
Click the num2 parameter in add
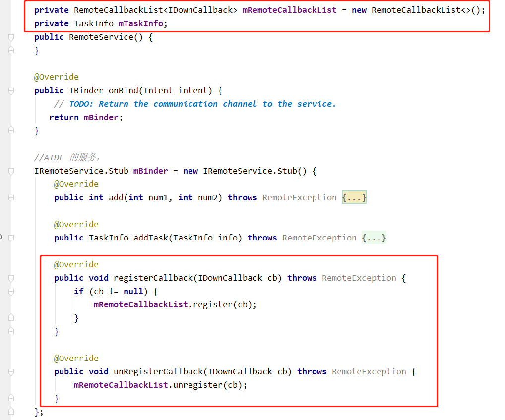pos(207,198)
